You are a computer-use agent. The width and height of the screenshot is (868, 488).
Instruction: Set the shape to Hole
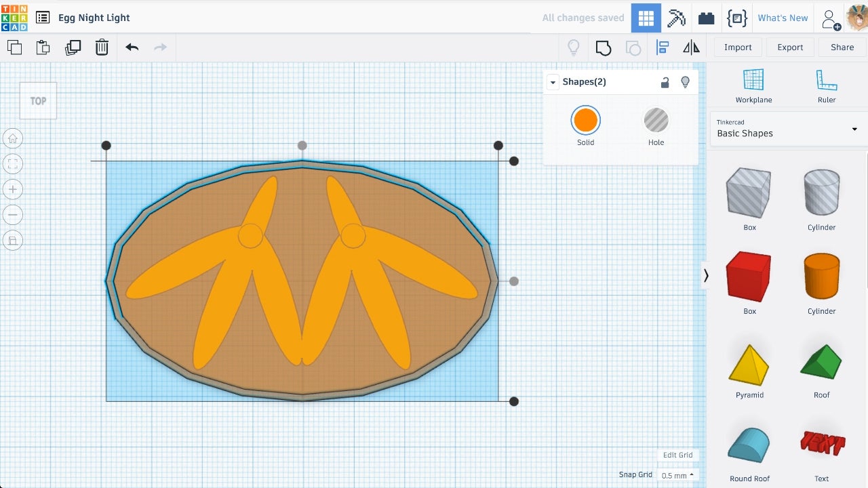click(x=656, y=121)
